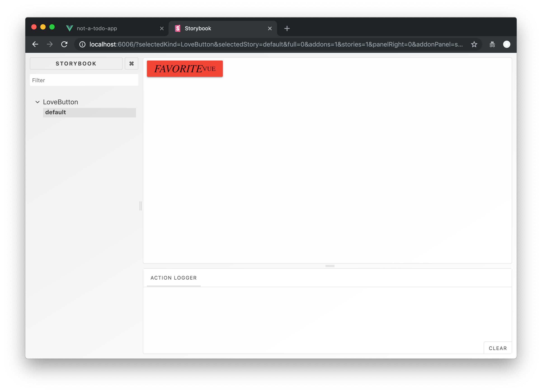Click the sidebar vertical resize handle
Screen dimensions: 542x392
click(x=141, y=206)
